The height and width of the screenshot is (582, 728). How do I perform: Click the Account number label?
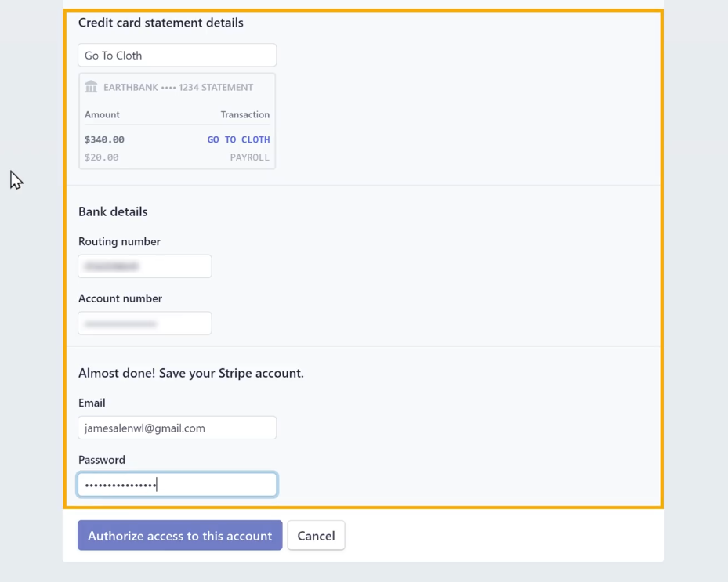tap(120, 298)
